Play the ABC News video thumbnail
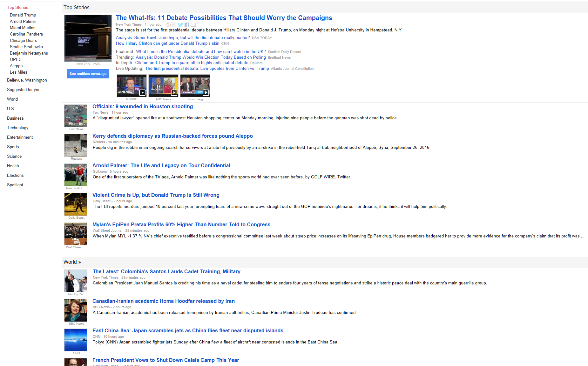This screenshot has height=366, width=588. tap(163, 86)
